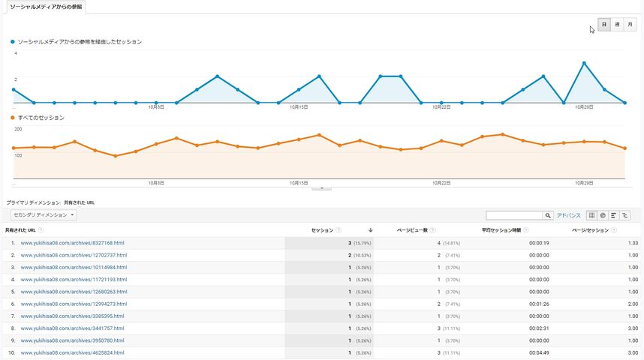Collapse the chart using the bottom arrow handle
This screenshot has width=644, height=360.
pos(321,188)
